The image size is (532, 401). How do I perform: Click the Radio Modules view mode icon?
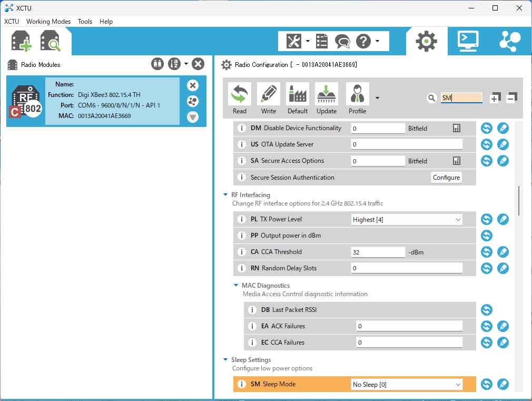click(x=157, y=64)
